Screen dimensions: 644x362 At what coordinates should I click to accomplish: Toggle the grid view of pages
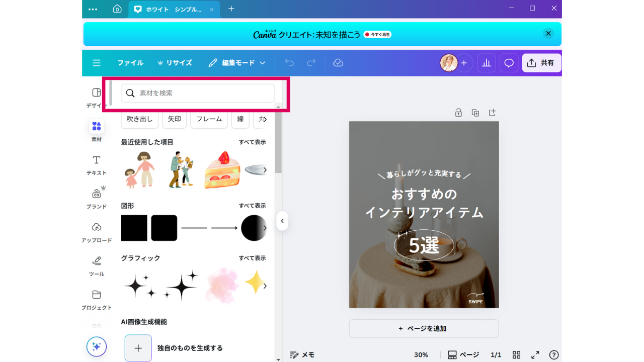(x=517, y=355)
